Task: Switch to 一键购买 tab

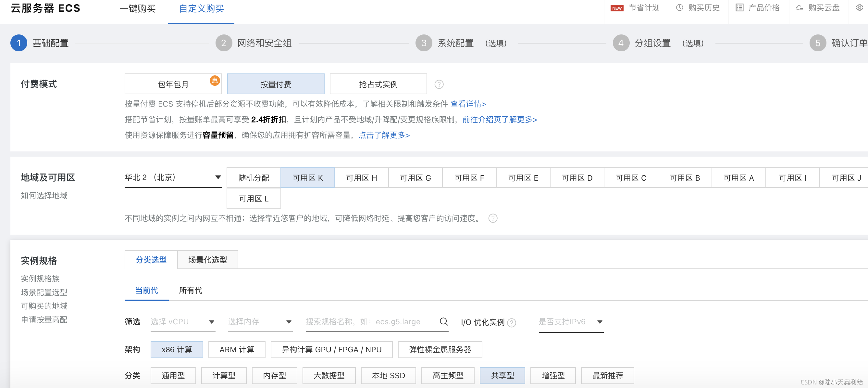Action: pos(138,9)
